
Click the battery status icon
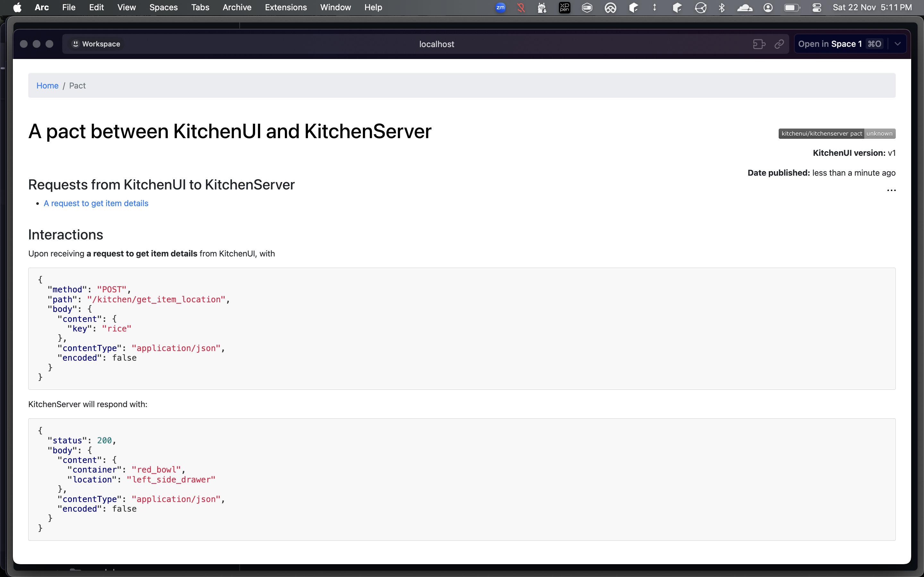[791, 8]
